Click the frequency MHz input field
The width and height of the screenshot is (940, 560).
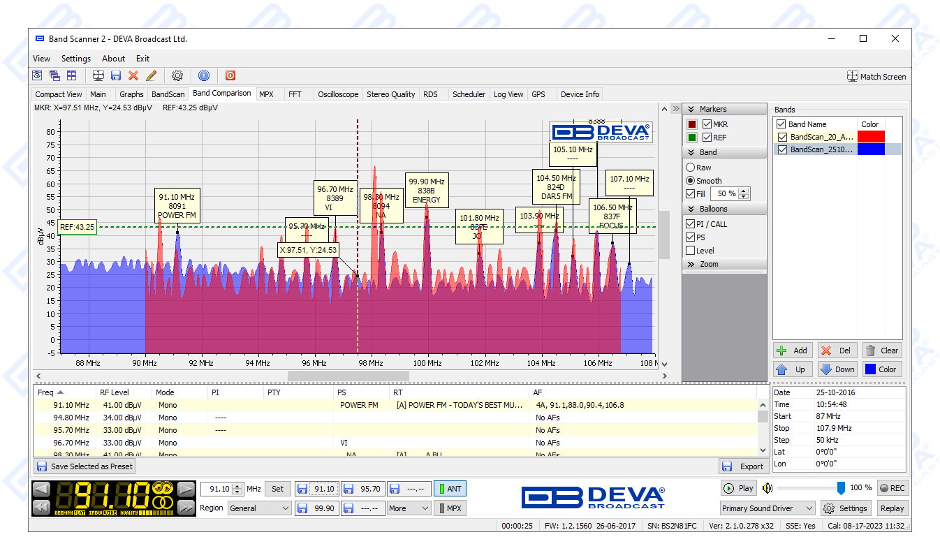coord(217,489)
